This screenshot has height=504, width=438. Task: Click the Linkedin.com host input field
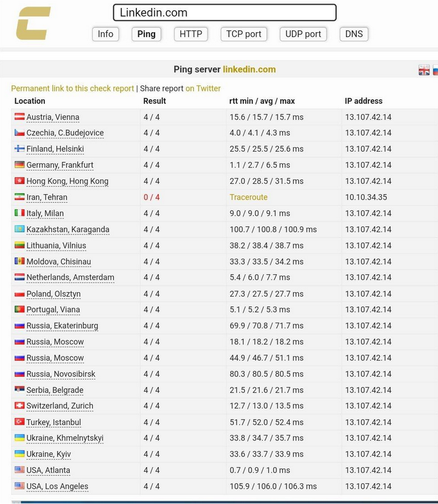[x=225, y=13]
